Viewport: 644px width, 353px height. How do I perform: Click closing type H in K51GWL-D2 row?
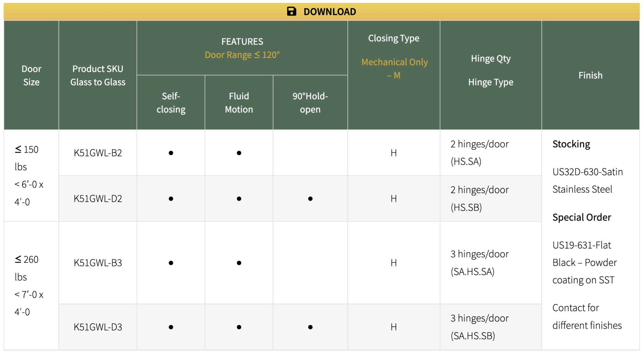394,199
